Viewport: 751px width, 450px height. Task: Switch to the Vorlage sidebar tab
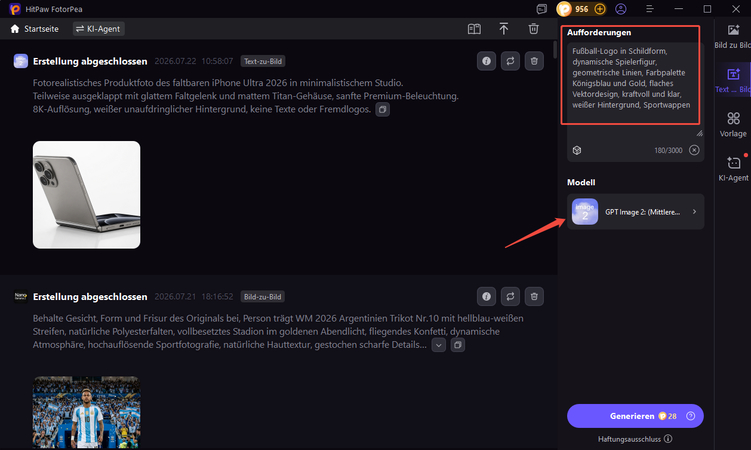(x=733, y=124)
